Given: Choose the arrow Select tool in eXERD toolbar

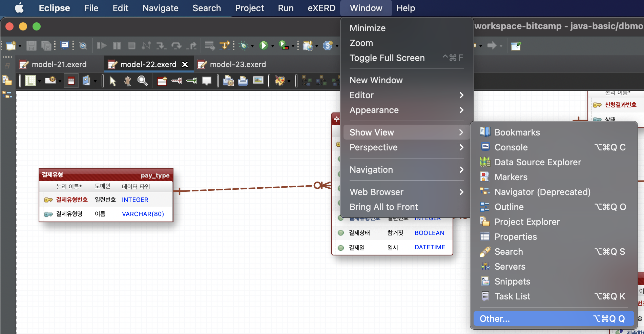Looking at the screenshot, I should pyautogui.click(x=113, y=81).
